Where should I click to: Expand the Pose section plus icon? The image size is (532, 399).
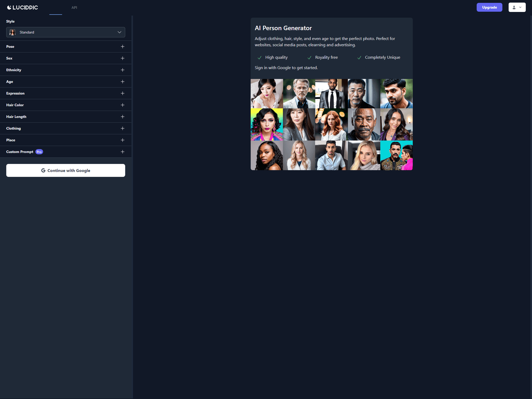click(x=123, y=46)
